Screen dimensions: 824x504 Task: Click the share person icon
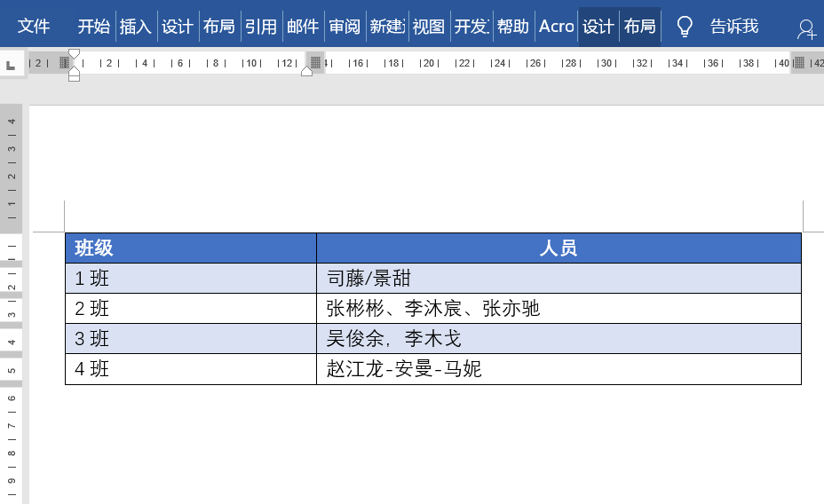pyautogui.click(x=806, y=29)
